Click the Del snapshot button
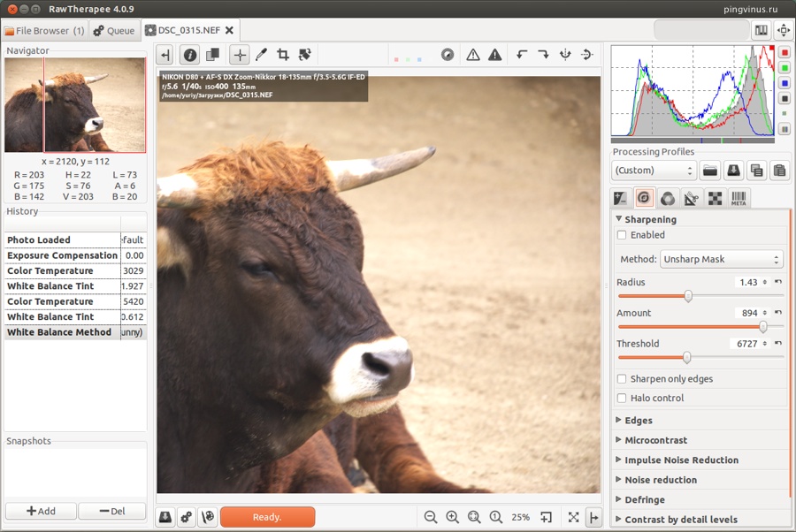The image size is (796, 532). [x=111, y=511]
